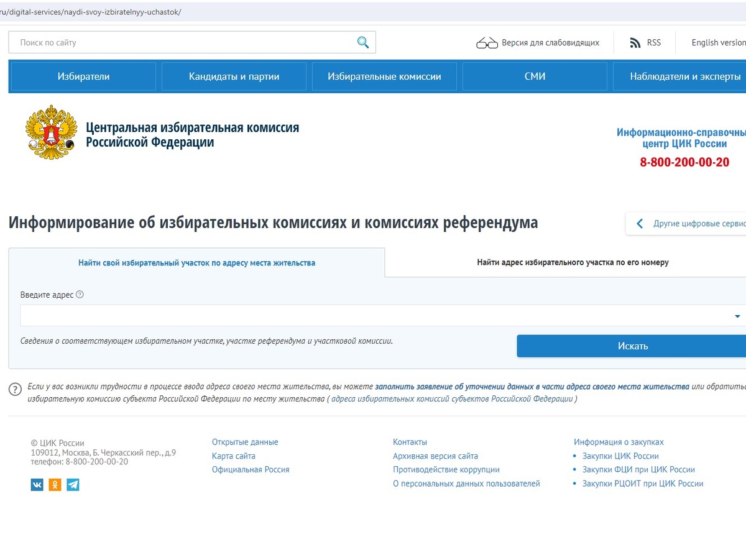Image resolution: width=746 pixels, height=560 pixels.
Task: Click the © ЦИК России footer text
Action: (57, 443)
